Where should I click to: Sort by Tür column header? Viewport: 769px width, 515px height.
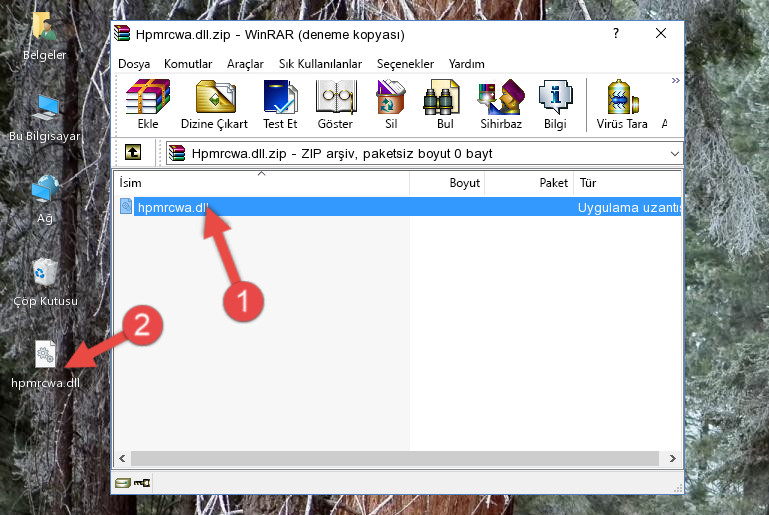[628, 183]
